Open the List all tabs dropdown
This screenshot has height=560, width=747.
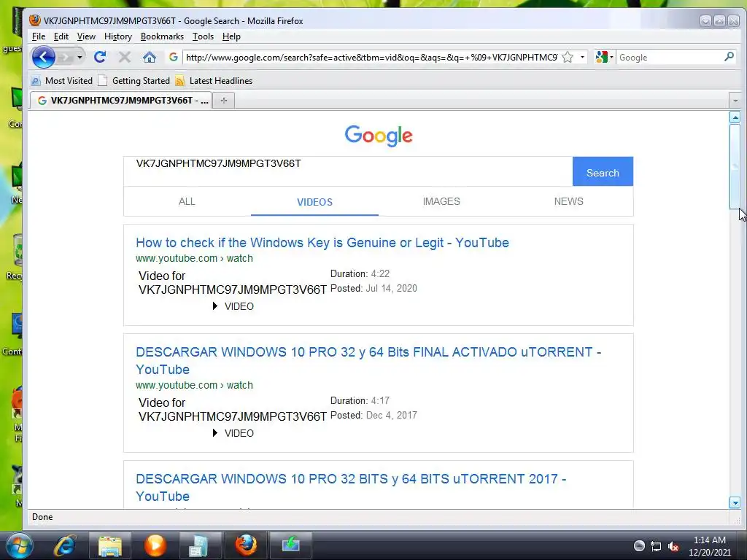pos(735,101)
